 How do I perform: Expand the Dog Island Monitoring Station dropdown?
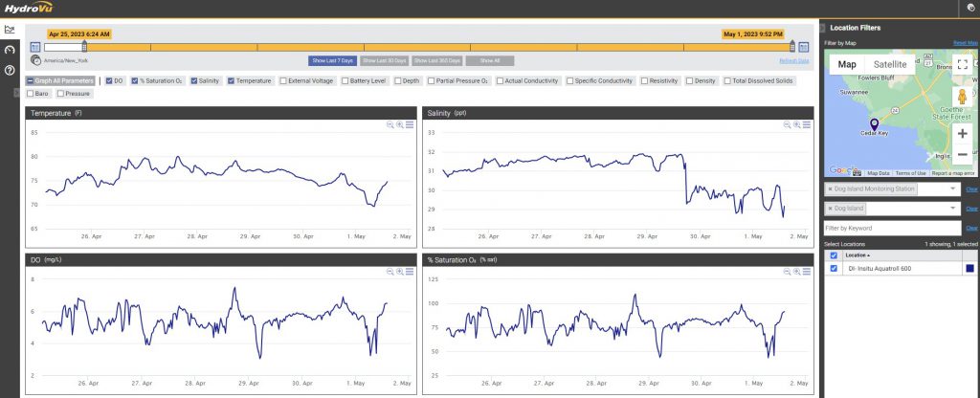(x=953, y=189)
